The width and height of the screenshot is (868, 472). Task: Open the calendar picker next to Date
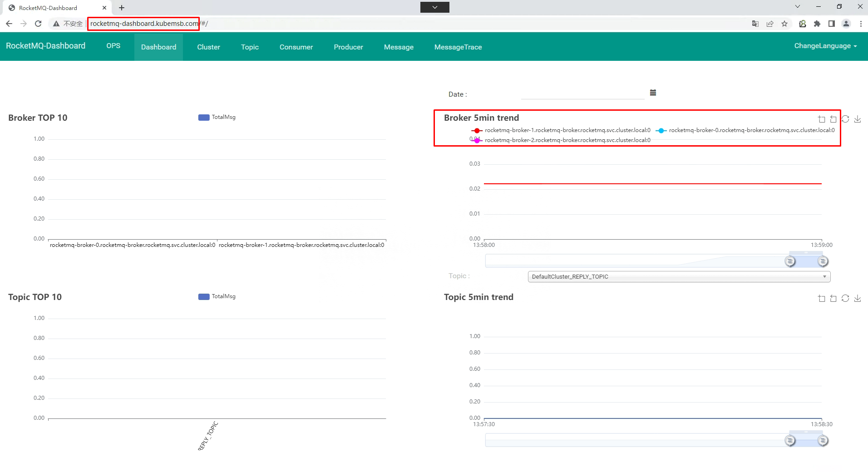(653, 93)
